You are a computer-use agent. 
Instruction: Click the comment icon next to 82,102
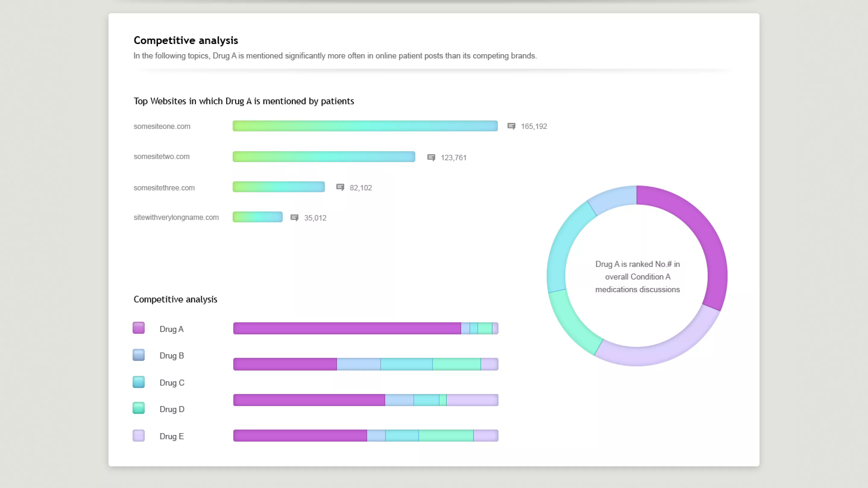(340, 188)
